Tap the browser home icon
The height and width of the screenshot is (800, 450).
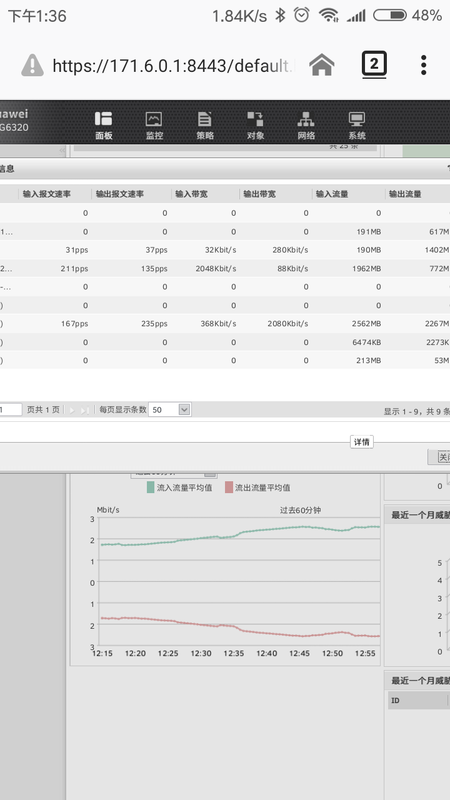coord(322,65)
